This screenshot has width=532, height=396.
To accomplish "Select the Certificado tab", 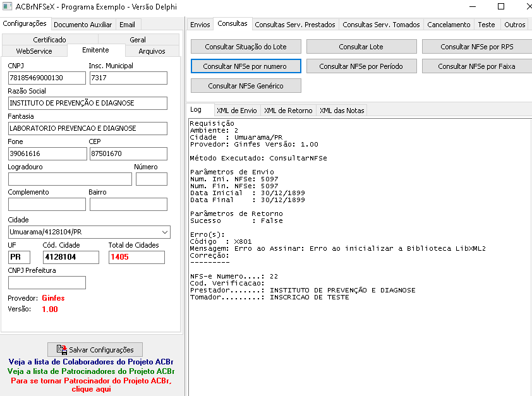I will [x=49, y=39].
